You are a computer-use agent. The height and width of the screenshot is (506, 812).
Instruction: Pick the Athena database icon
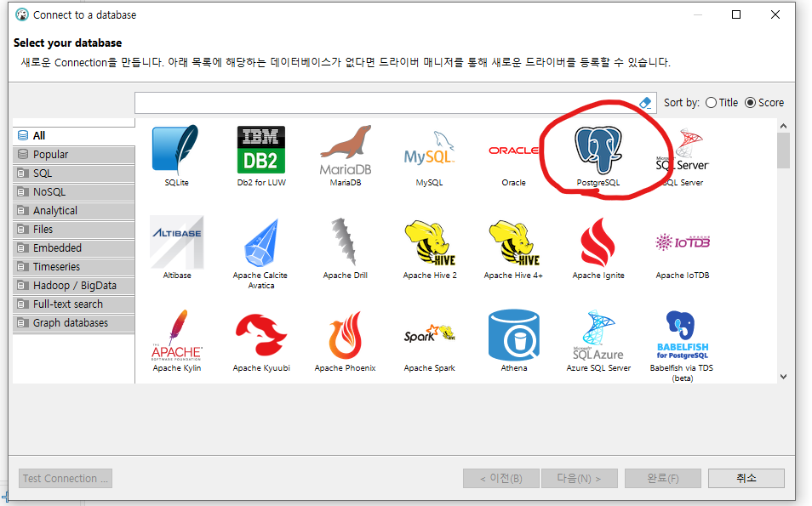pos(513,336)
